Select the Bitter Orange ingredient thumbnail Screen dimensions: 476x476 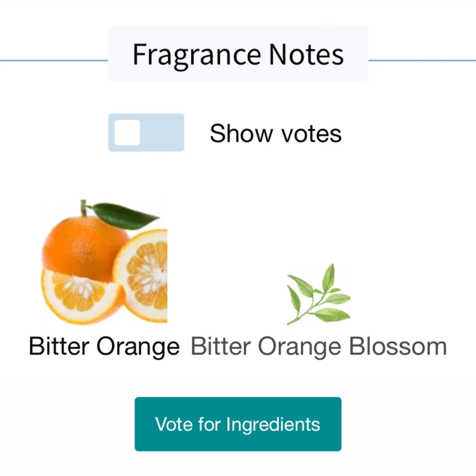104,261
